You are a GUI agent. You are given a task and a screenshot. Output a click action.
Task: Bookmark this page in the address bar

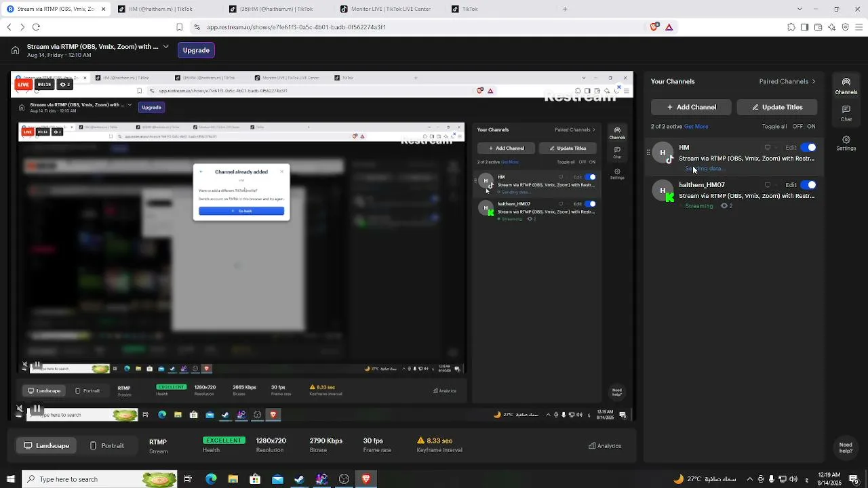(x=179, y=27)
